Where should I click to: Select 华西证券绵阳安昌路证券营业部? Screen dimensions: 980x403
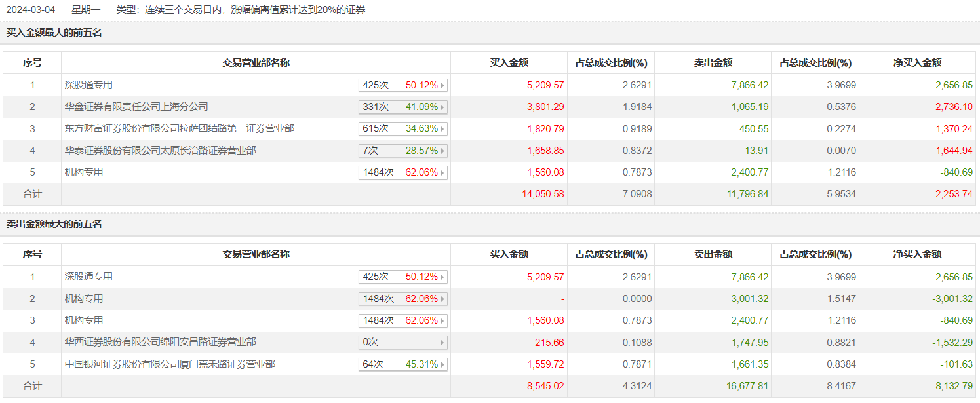[x=160, y=342]
